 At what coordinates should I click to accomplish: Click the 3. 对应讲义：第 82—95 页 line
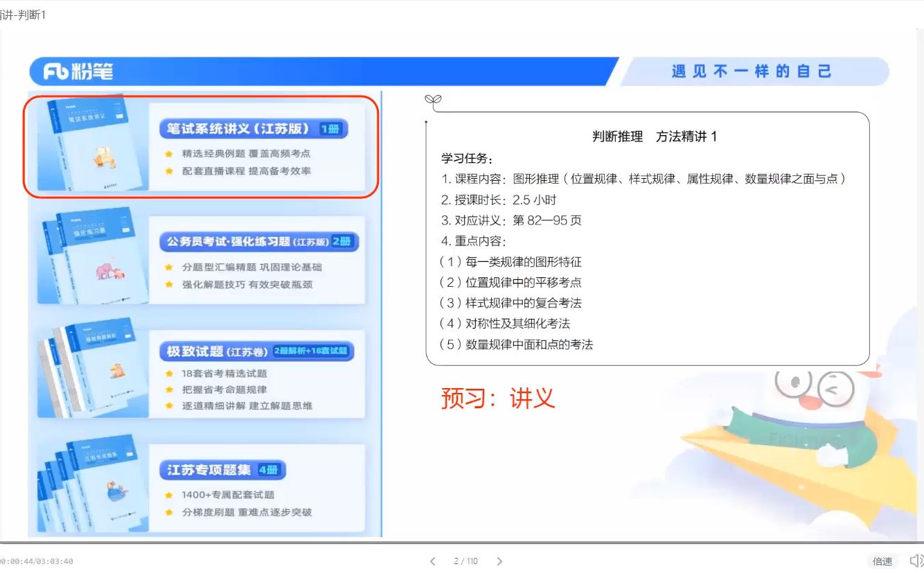point(511,221)
